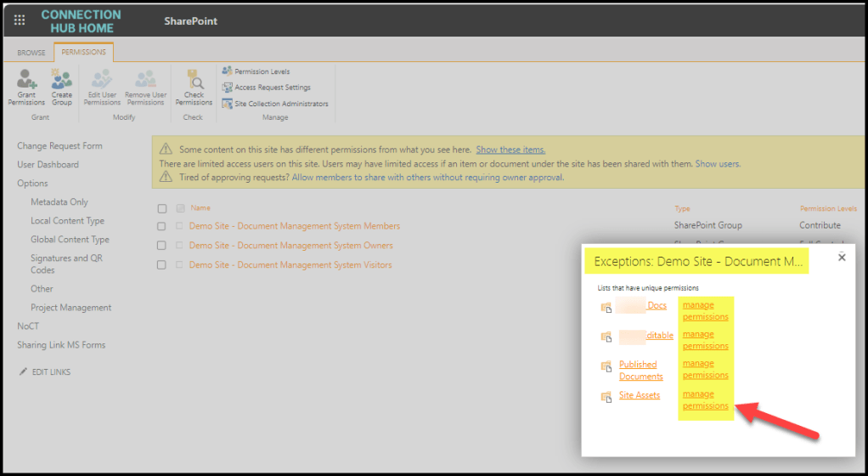Click the Site Assets list icon
The height and width of the screenshot is (476, 868).
click(x=606, y=397)
